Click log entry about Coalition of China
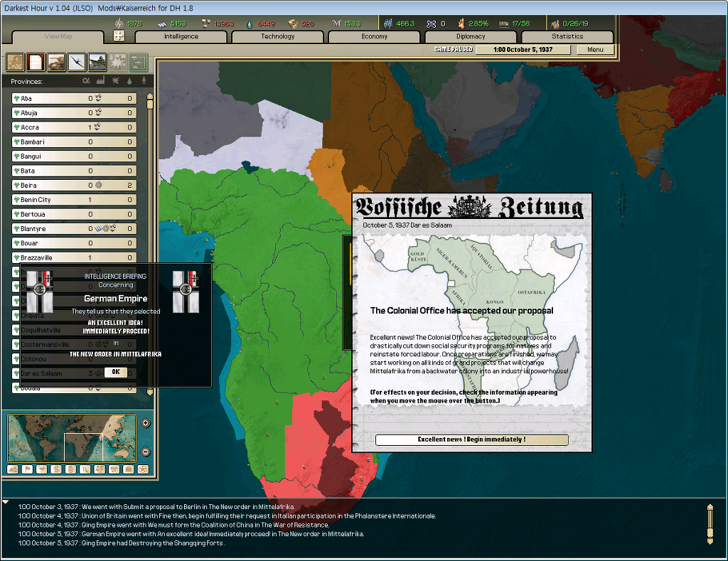728x561 pixels. pos(173,525)
